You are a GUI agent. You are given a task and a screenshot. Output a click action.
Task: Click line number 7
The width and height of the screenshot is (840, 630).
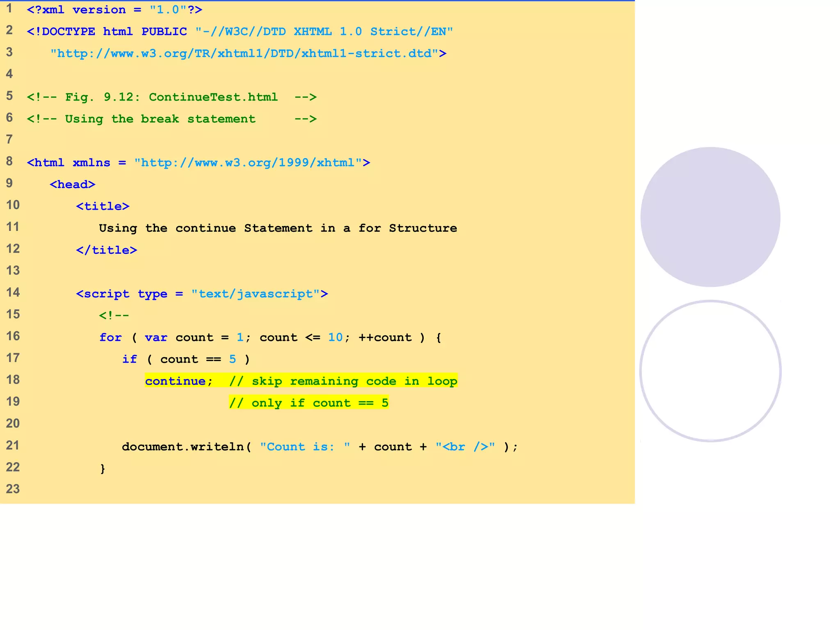point(9,139)
